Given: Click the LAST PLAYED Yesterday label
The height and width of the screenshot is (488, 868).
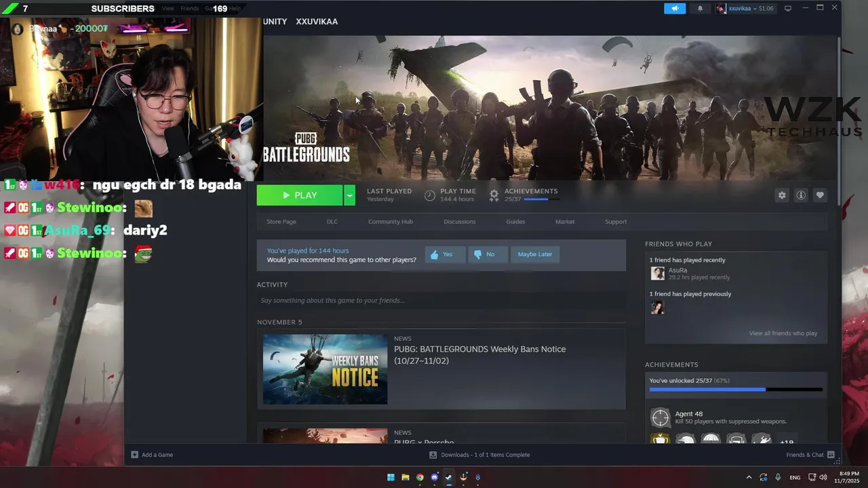Looking at the screenshot, I should point(389,195).
